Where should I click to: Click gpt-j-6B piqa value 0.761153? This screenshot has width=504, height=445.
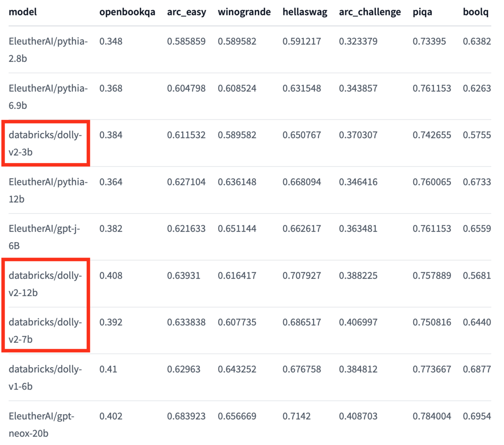click(x=432, y=229)
